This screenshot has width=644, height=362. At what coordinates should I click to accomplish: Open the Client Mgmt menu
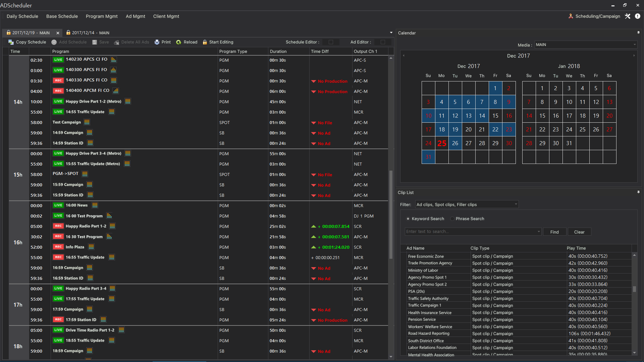(166, 16)
